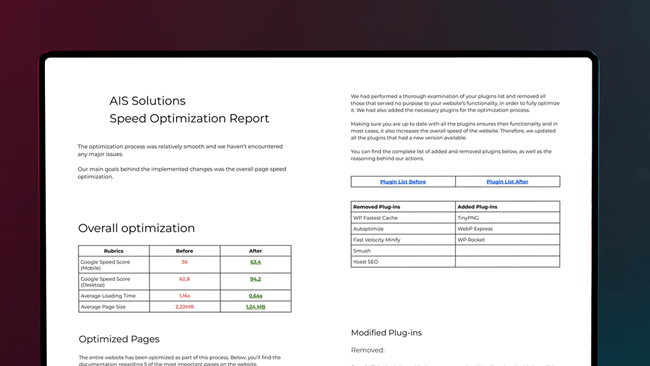Select the 0,64s average loading time value
The image size is (650, 366).
(255, 296)
